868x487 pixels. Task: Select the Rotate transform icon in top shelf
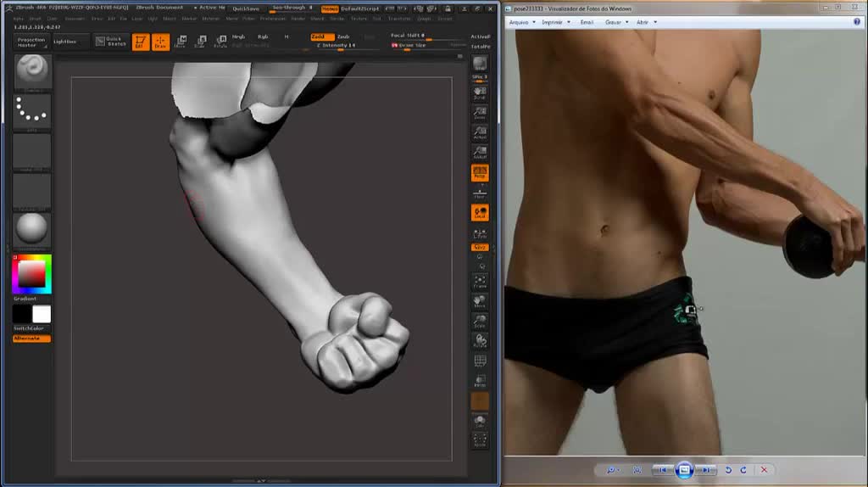[220, 42]
